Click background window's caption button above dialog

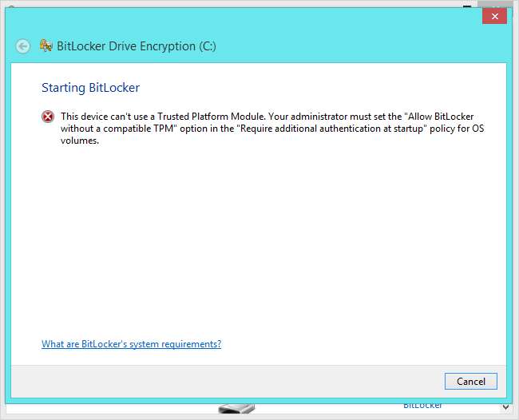tap(467, 6)
